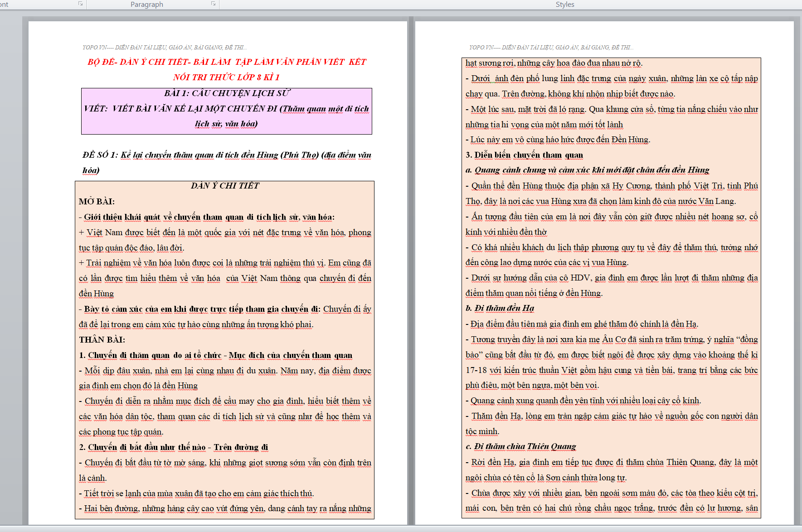
Task: Click the line 'điểm thăm quan nổi tiếng ở đền Hùng'
Action: tap(534, 293)
